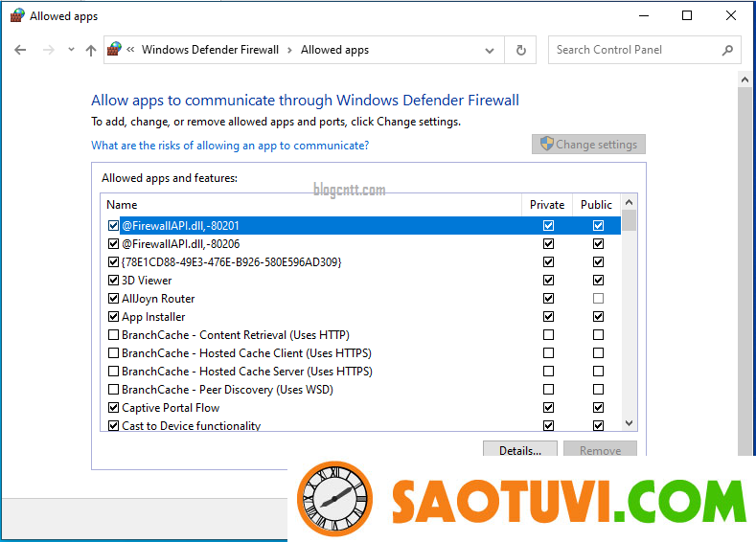Toggle Public for {78E1CD88-49E3-476E-B926-580E596AD309}

pyautogui.click(x=598, y=261)
